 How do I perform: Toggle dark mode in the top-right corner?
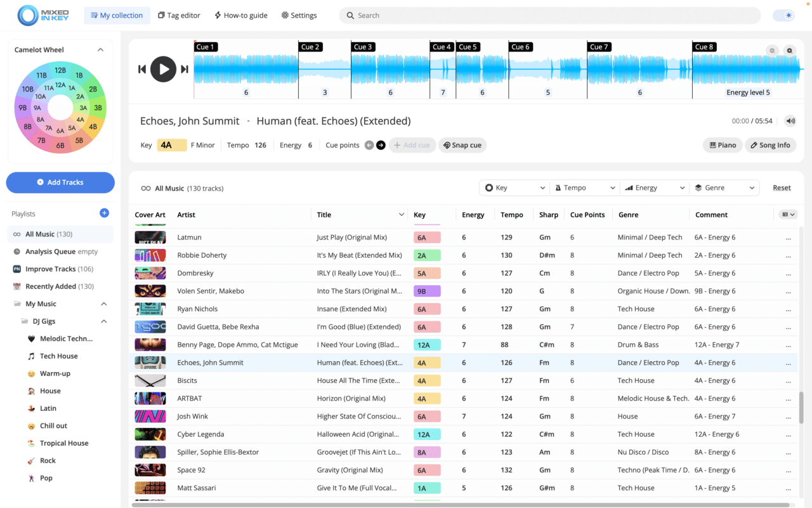[783, 15]
